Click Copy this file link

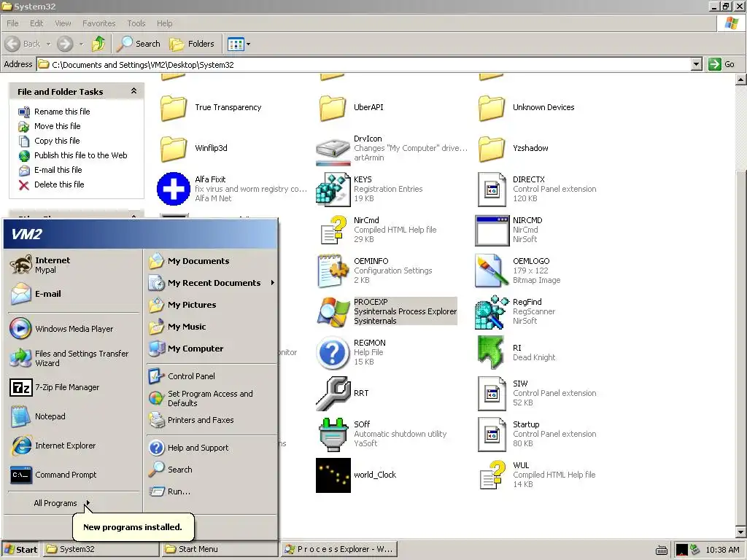tap(57, 141)
